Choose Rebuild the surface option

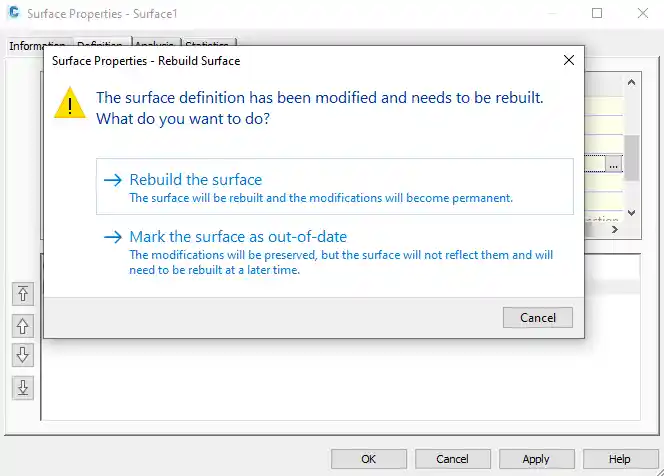(196, 180)
